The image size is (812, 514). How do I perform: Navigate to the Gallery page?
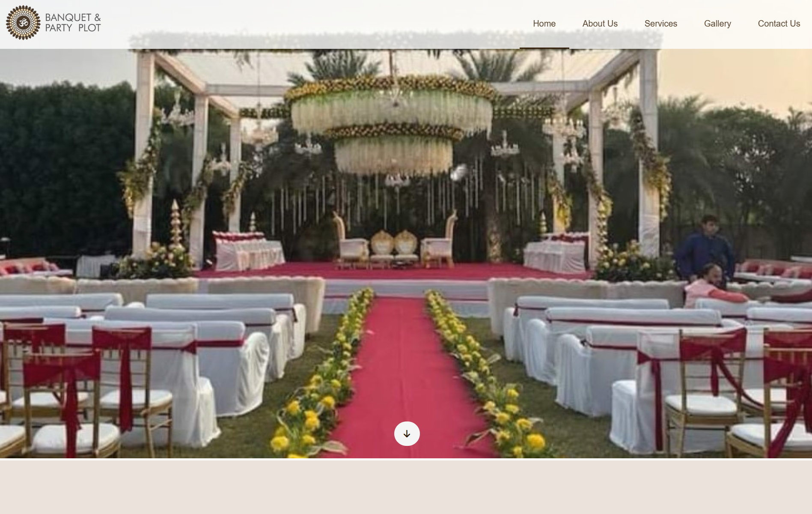717,24
